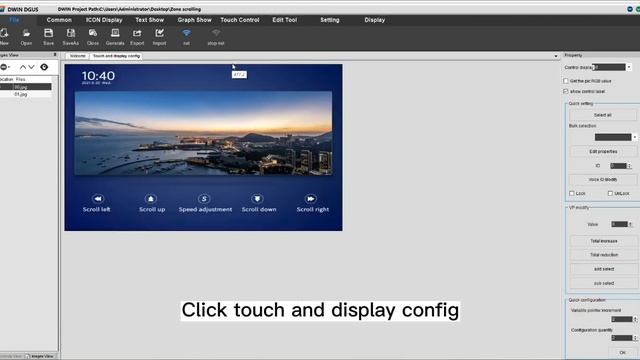This screenshot has width=640, height=360.
Task: Toggle show control label checkbox
Action: (566, 91)
